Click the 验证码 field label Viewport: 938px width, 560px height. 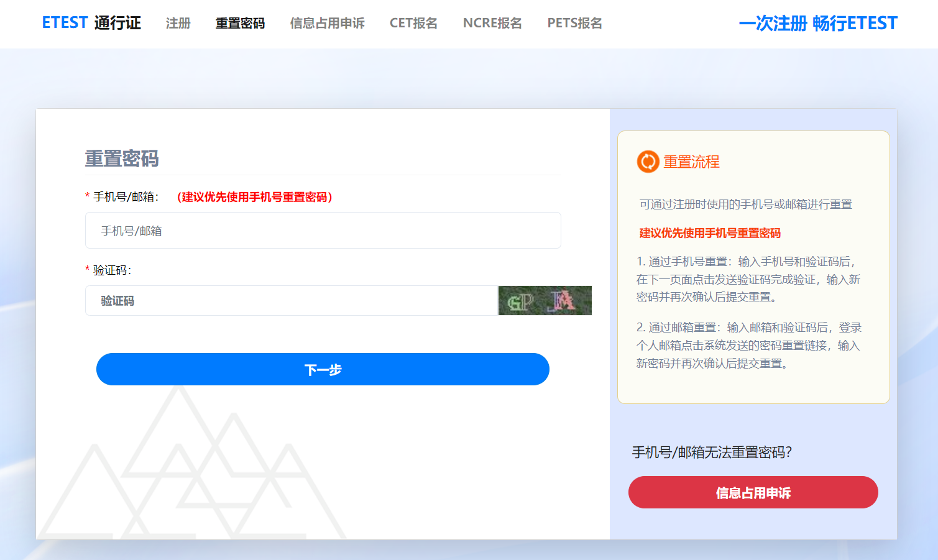click(x=112, y=270)
